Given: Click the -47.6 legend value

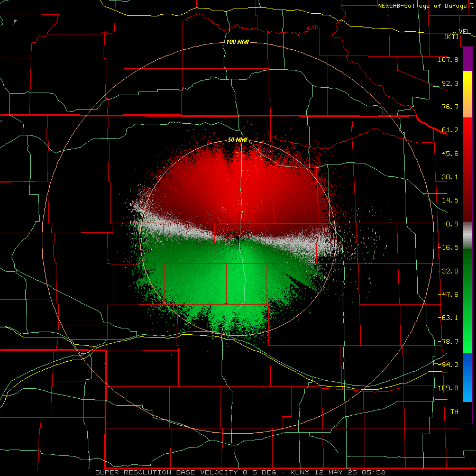Looking at the screenshot, I should [448, 295].
